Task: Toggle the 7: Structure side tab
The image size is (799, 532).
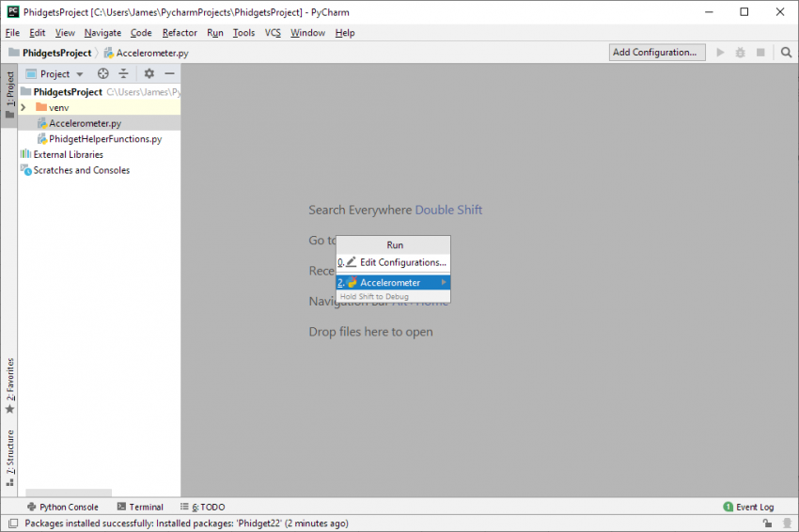Action: tap(9, 458)
